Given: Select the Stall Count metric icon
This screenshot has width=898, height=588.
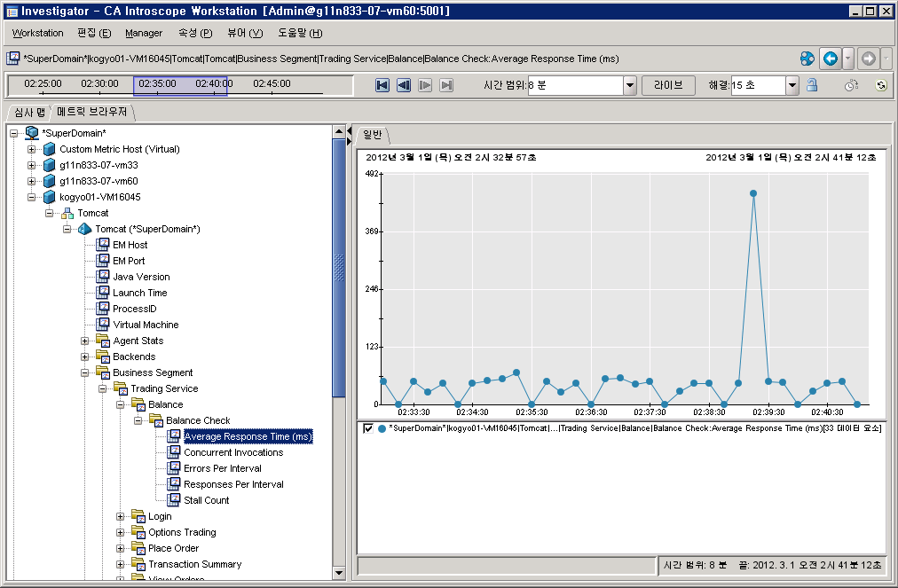Looking at the screenshot, I should coord(174,500).
